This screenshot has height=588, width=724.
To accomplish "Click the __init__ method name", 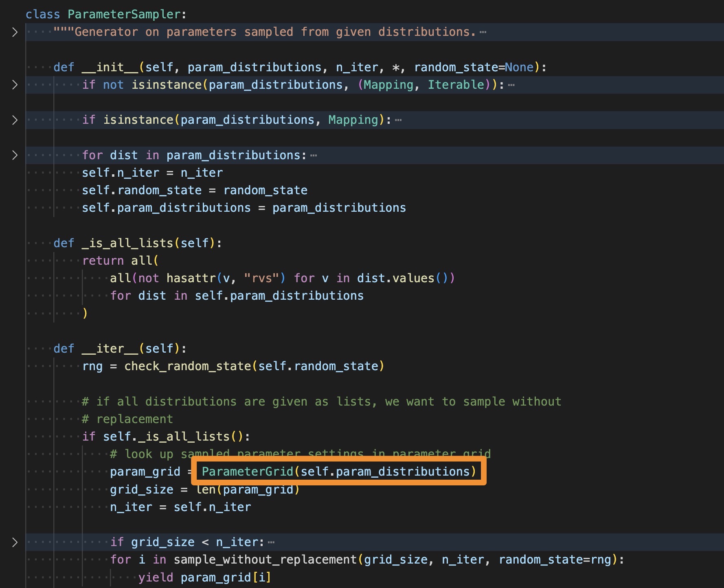I will click(111, 67).
